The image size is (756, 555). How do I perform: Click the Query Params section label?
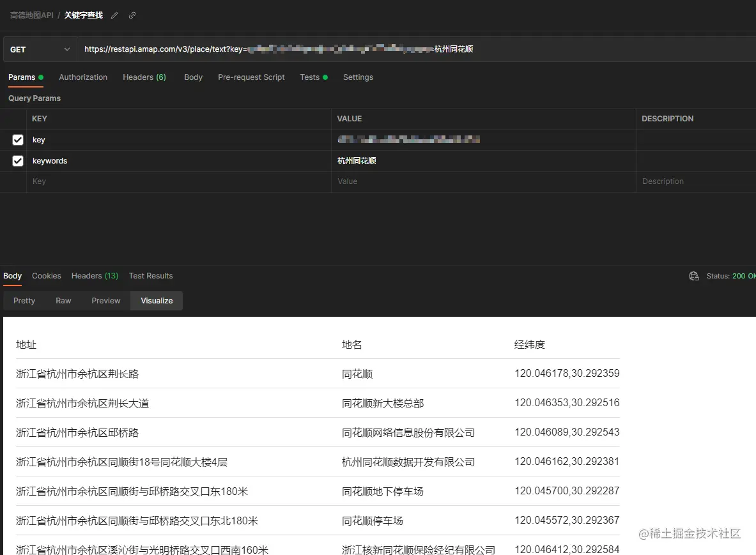35,98
